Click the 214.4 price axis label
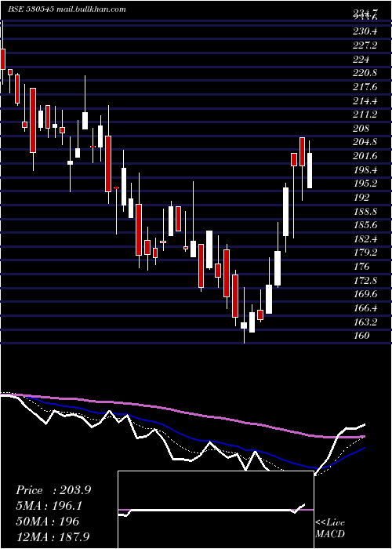Viewport: 392px width, 549px height. [365, 101]
